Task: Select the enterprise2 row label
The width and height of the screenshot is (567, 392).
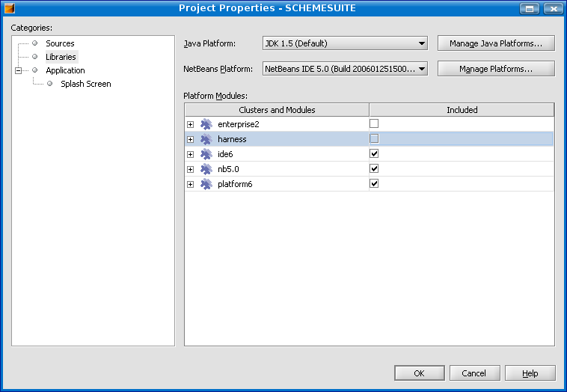Action: [x=239, y=124]
